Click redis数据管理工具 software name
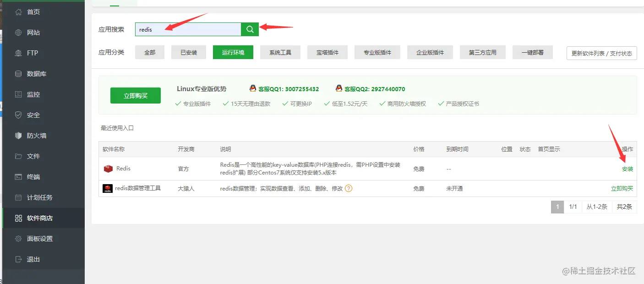The image size is (644, 284). [138, 188]
